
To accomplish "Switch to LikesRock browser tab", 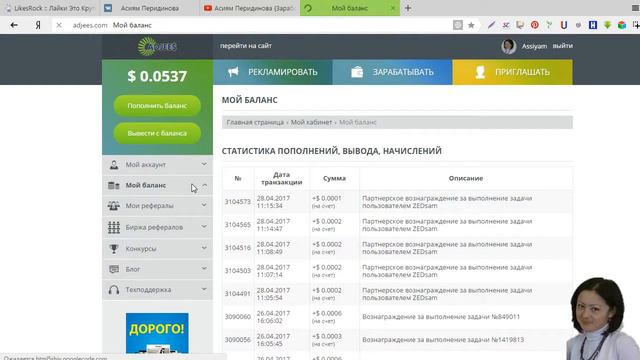I will pyautogui.click(x=50, y=8).
